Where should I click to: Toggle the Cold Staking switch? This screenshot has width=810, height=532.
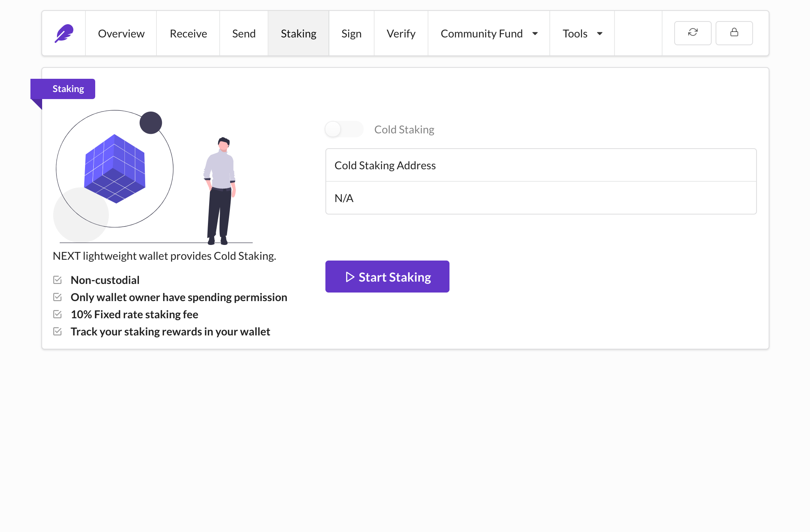[344, 129]
